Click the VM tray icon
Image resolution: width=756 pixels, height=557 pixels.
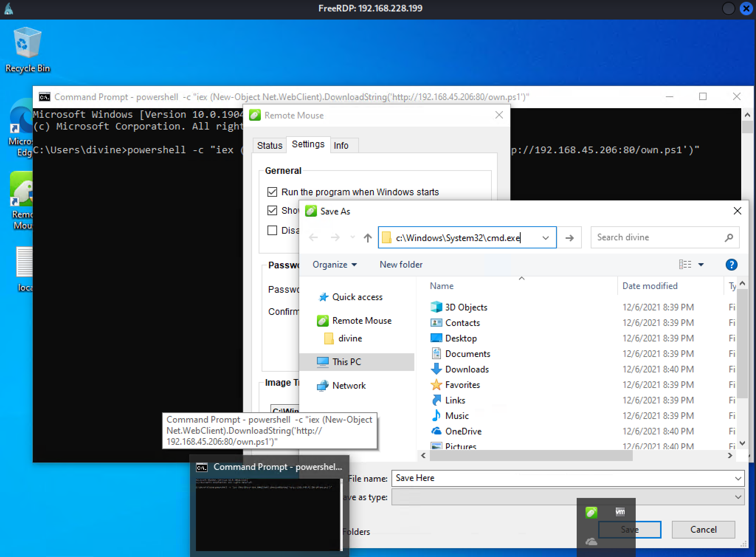tap(620, 512)
